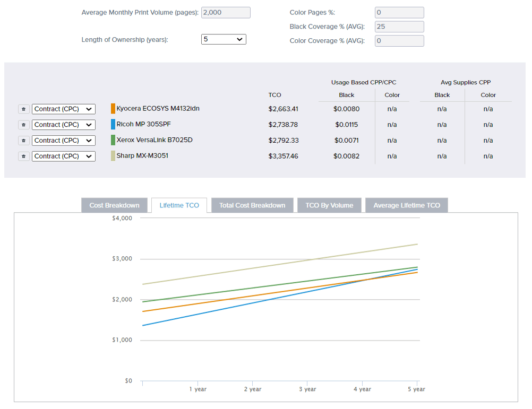Click the beige Sharp line in chart
532x409 pixels.
(280, 264)
